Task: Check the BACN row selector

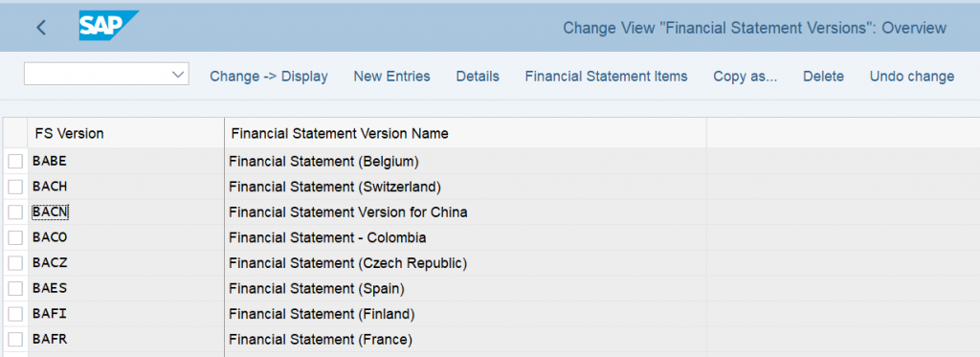Action: pyautogui.click(x=15, y=212)
